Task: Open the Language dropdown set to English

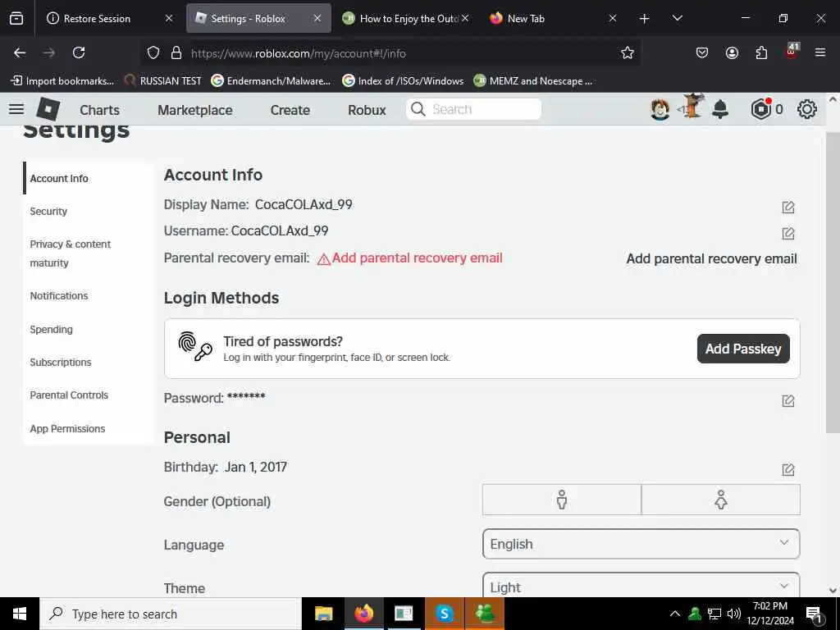Action: 641,544
